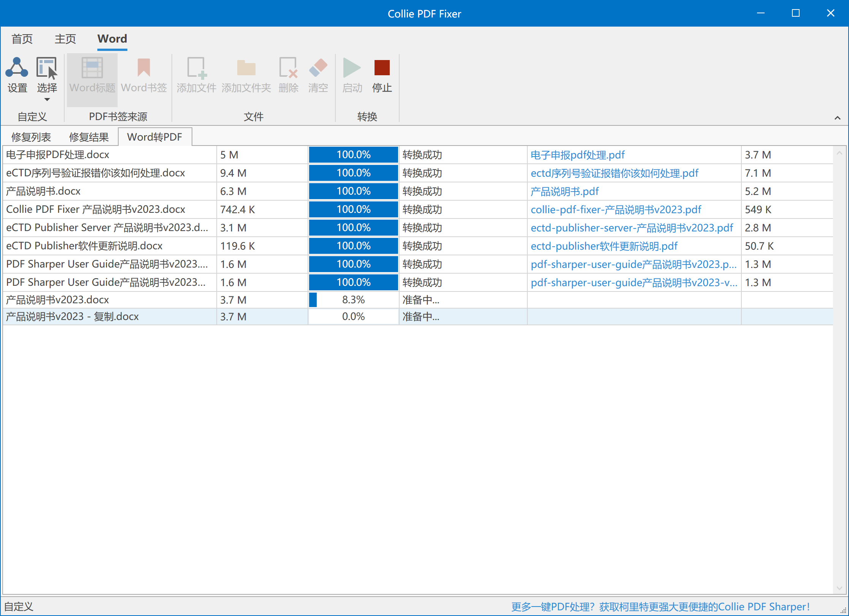
Task: Open pdf-sharper-user-guide产品说明书v2023-v... link
Action: 634,282
